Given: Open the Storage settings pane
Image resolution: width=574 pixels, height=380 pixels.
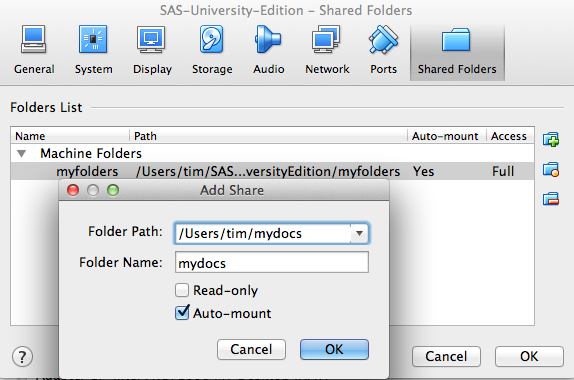Looking at the screenshot, I should click(212, 50).
